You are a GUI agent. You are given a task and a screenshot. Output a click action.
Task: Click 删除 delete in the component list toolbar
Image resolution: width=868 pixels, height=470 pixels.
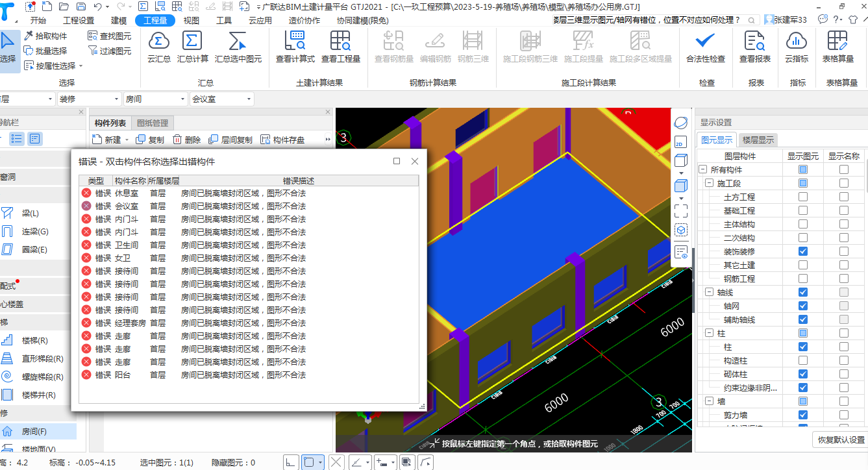point(186,140)
